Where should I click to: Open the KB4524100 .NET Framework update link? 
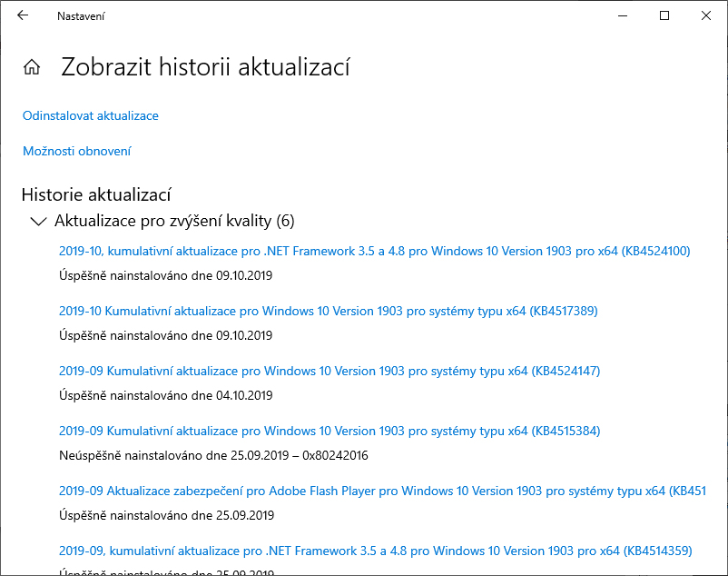[x=374, y=251]
